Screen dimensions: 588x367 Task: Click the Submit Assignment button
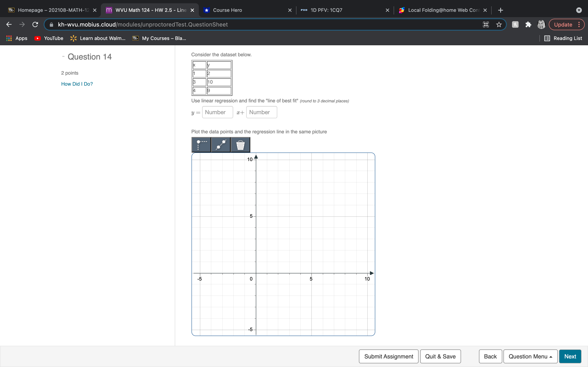389,356
